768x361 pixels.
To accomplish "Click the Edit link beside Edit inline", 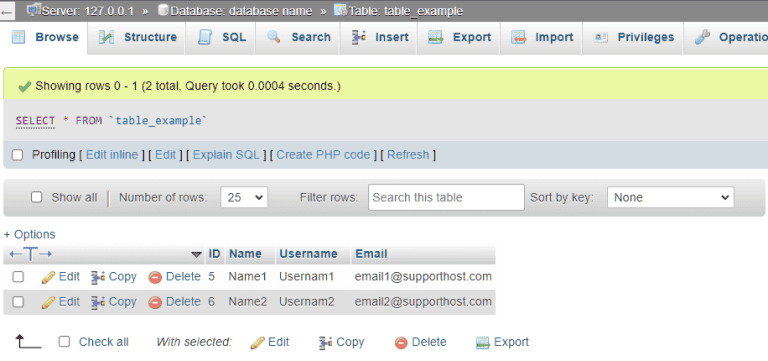I will (x=166, y=155).
